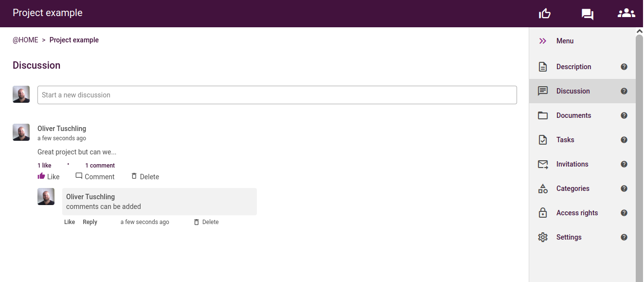Click the Categories shapes icon
Image resolution: width=644 pixels, height=282 pixels.
(543, 188)
